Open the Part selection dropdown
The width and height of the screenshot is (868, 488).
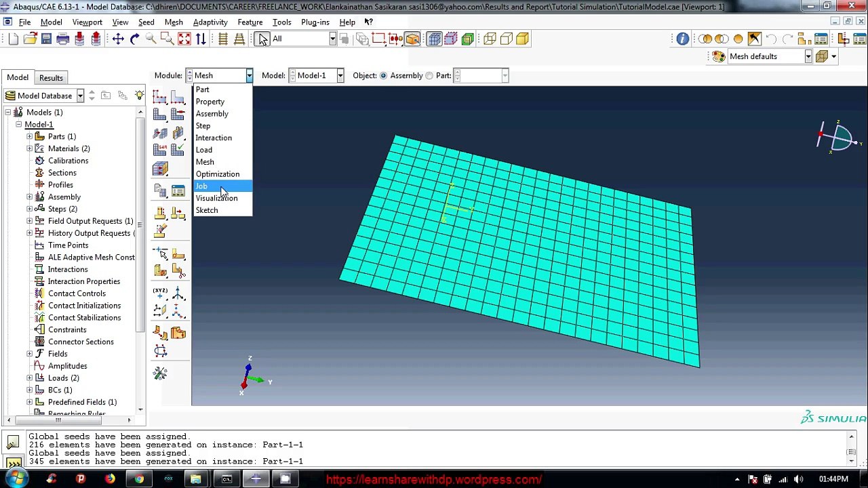coord(505,76)
